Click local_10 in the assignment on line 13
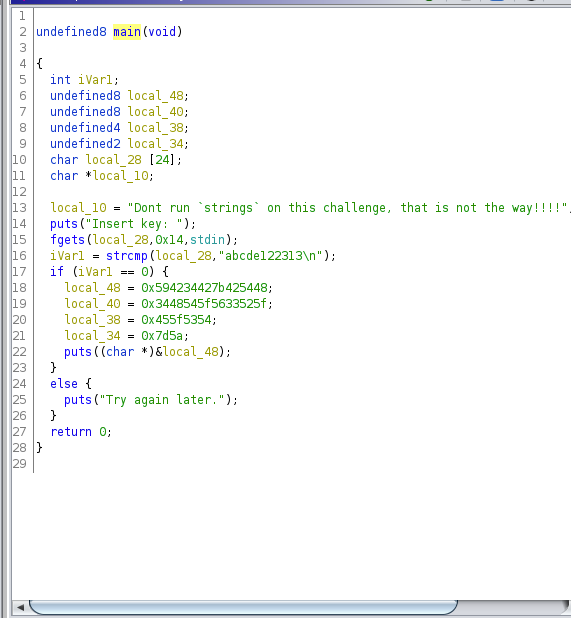 [78, 208]
